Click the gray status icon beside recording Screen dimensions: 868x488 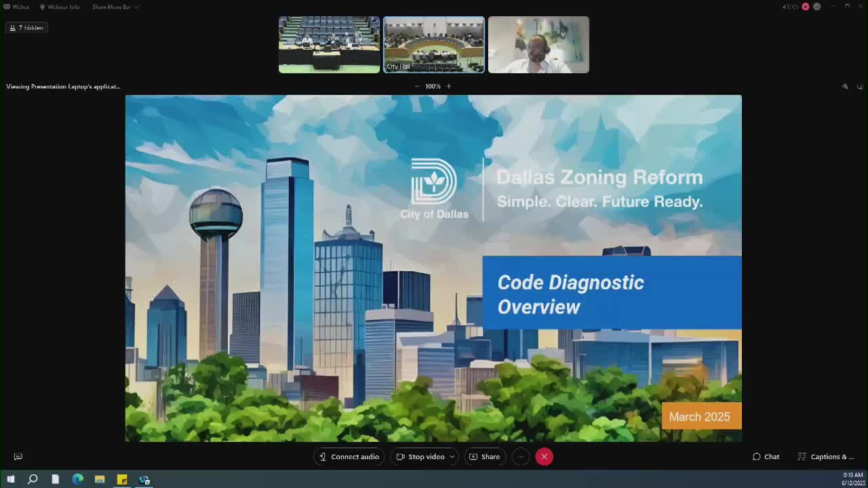[x=816, y=7]
